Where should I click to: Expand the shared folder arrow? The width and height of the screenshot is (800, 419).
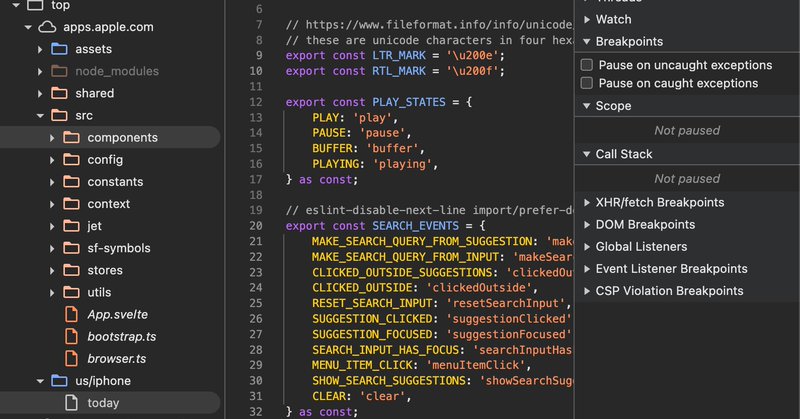pyautogui.click(x=40, y=94)
